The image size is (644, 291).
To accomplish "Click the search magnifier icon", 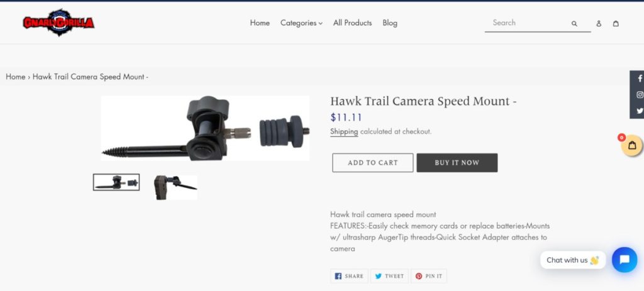I will [x=574, y=24].
